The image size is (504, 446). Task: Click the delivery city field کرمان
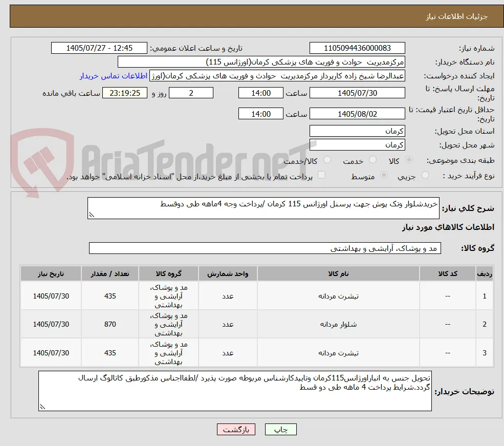pyautogui.click(x=357, y=145)
